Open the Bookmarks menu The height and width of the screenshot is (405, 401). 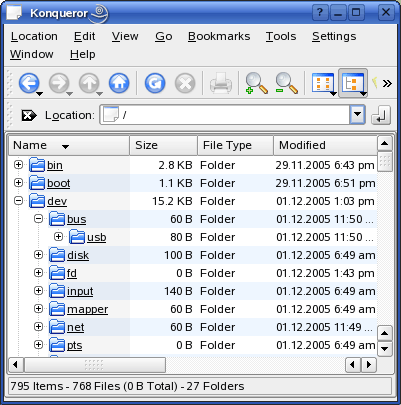pos(219,36)
